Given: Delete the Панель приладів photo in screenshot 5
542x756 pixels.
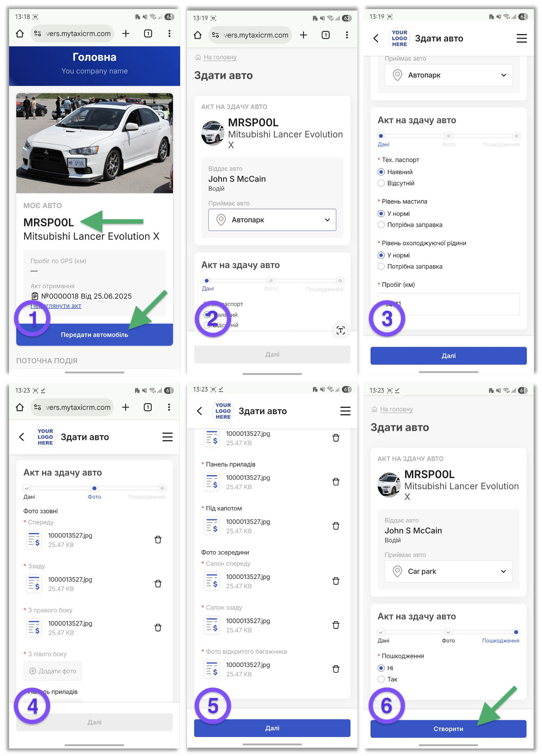Looking at the screenshot, I should pyautogui.click(x=336, y=482).
